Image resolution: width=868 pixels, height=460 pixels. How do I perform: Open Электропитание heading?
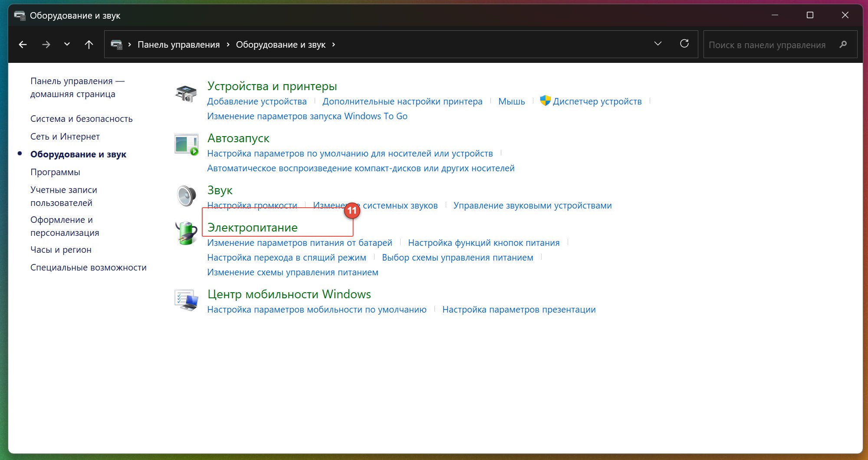pos(253,228)
